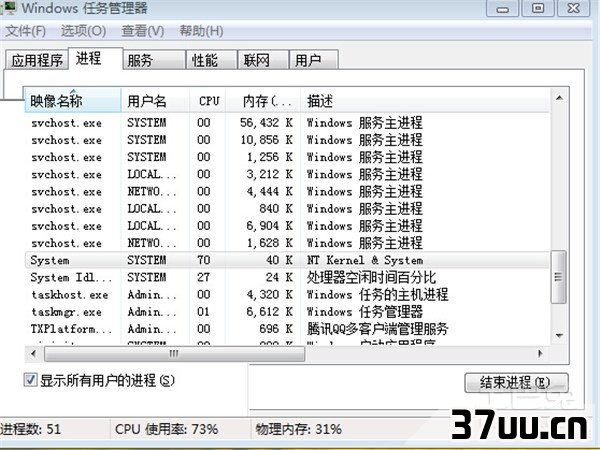Open the 性能 tab

(212, 60)
